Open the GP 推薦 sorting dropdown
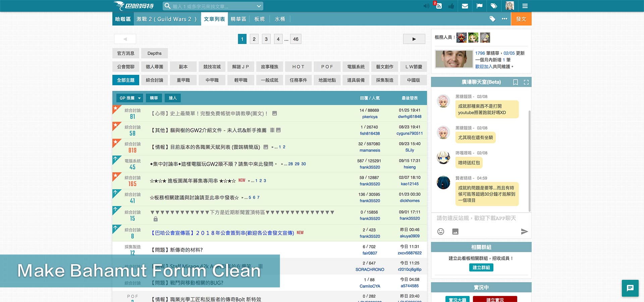The image size is (644, 302). pos(129,98)
